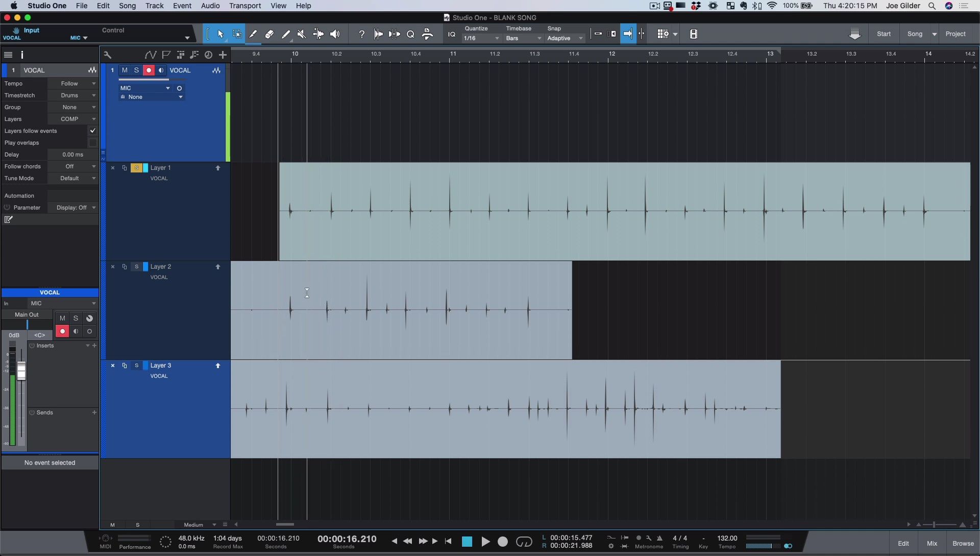Open the Quantize 1/16 dropdown
The image size is (980, 556).
coord(481,38)
